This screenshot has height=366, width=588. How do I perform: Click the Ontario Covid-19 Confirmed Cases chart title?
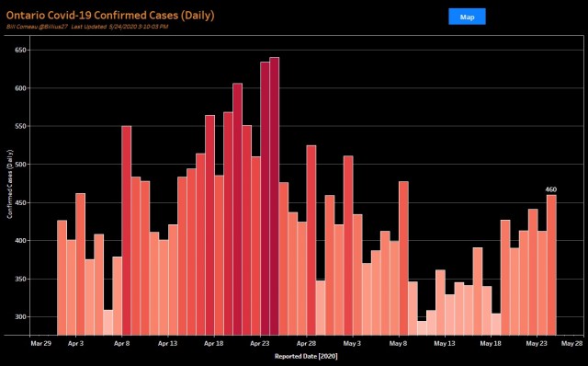110,16
